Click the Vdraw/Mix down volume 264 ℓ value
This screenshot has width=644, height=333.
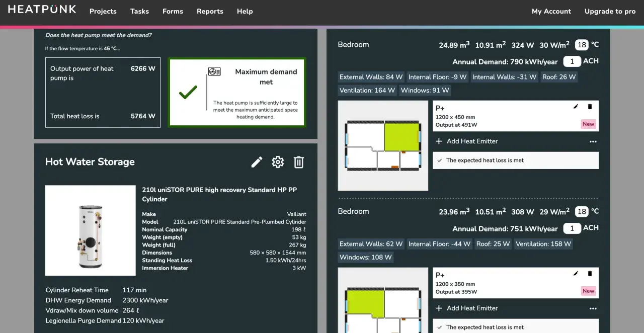131,311
